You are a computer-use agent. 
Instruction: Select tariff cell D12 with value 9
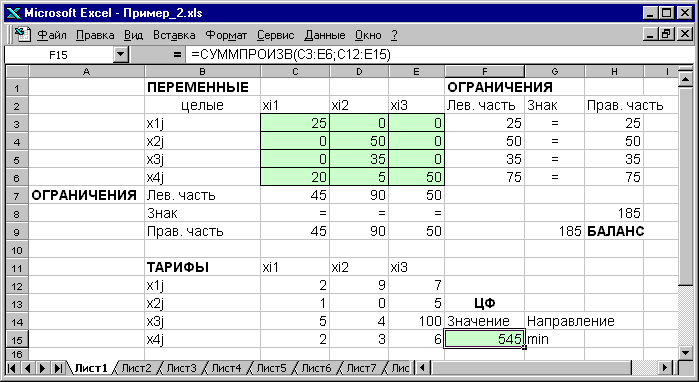(x=359, y=285)
